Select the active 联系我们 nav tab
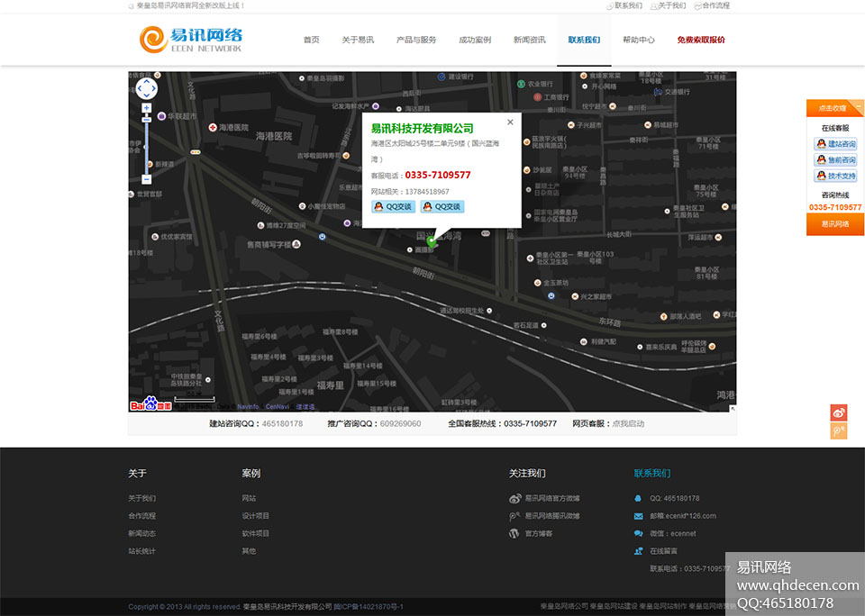The image size is (865, 616). [584, 40]
